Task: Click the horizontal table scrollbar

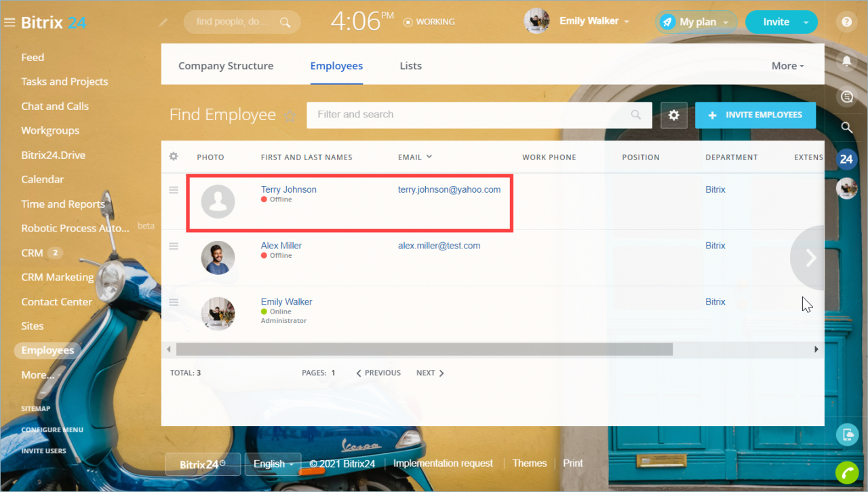Action: click(425, 349)
